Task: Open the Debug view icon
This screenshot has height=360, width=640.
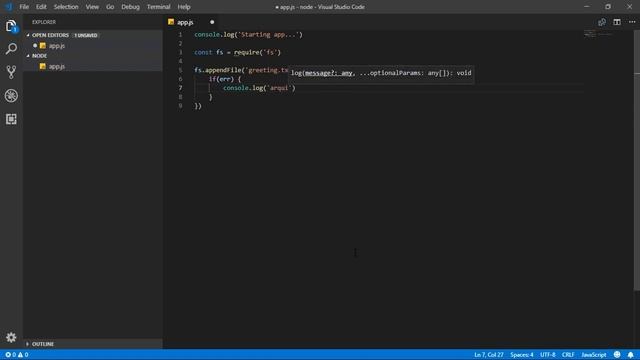Action: 11,96
